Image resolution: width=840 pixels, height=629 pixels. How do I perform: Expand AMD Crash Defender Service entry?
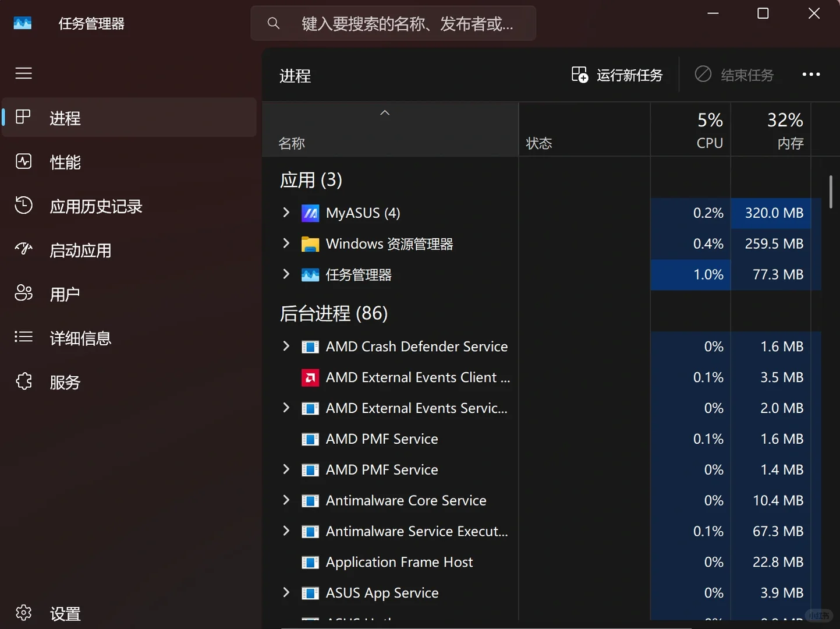click(285, 346)
